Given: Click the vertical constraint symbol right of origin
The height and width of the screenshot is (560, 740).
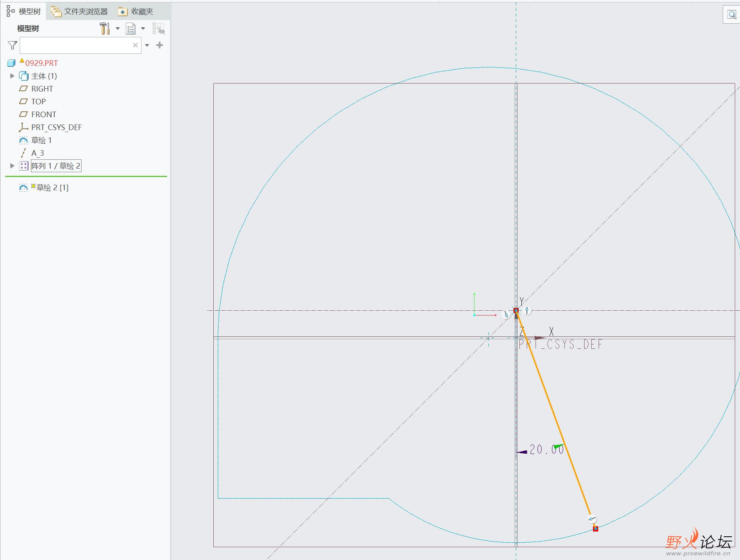Looking at the screenshot, I should (527, 310).
